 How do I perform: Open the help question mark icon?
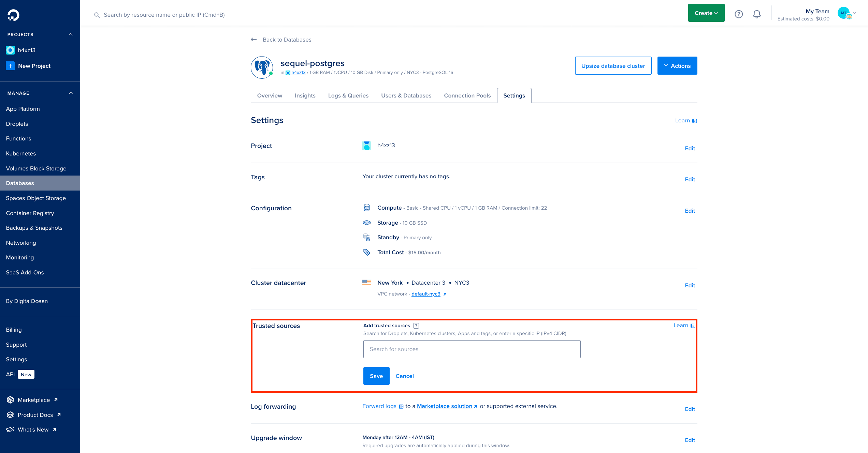pos(739,14)
